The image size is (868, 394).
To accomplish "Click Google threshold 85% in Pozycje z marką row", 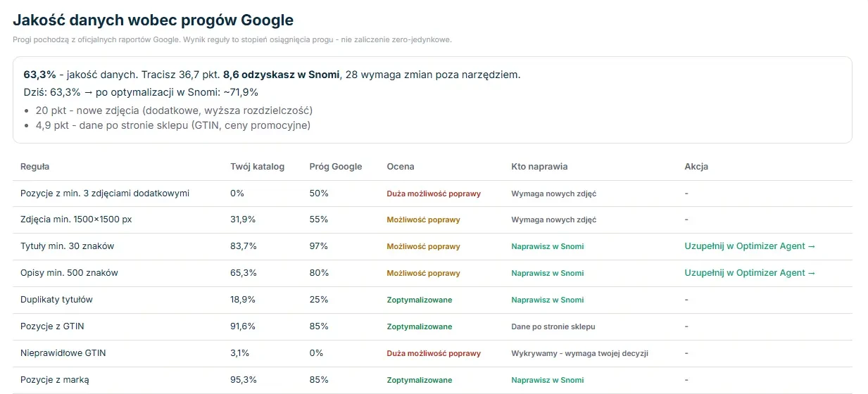I will click(318, 380).
